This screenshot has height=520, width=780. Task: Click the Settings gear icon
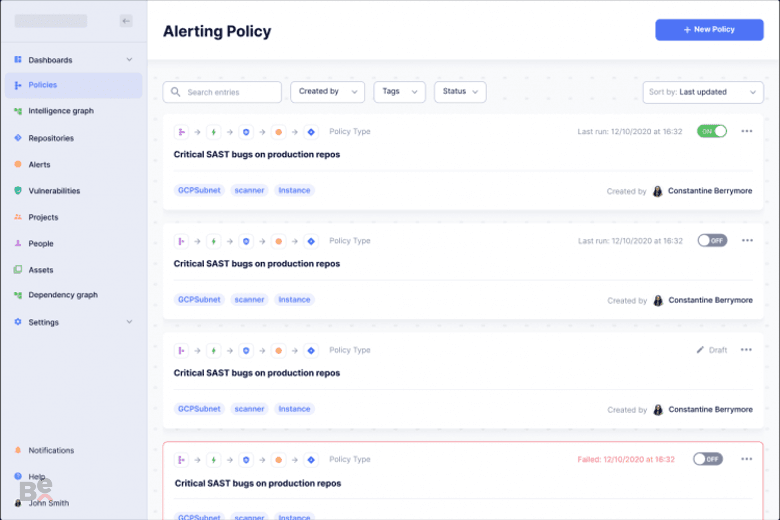pyautogui.click(x=18, y=322)
